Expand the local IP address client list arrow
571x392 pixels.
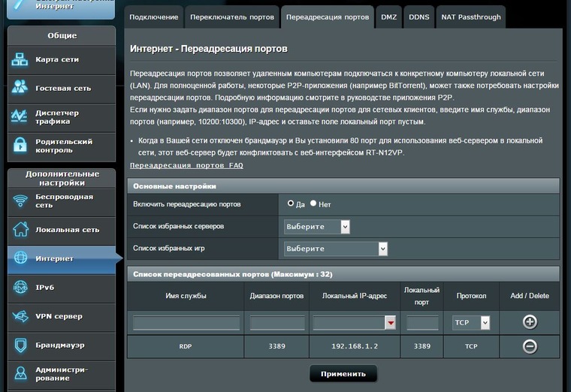(x=391, y=323)
